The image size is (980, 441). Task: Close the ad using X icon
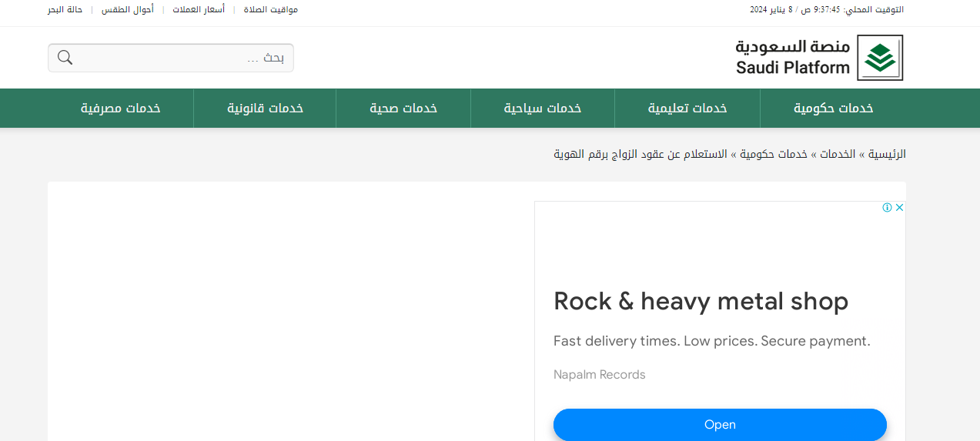[898, 208]
